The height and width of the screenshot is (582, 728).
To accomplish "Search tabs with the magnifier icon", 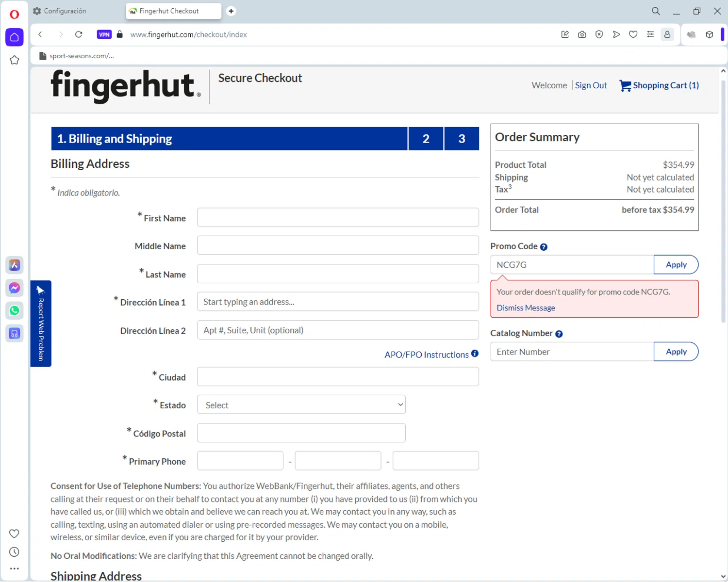I will point(656,11).
